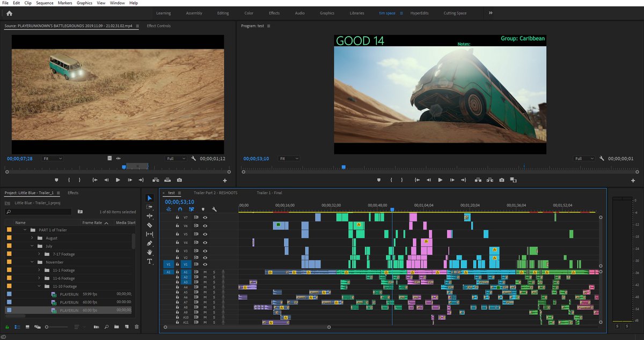Open Trailer Part 2 - RESHOOTS sequence tab
Image resolution: width=644 pixels, height=340 pixels.
click(x=215, y=193)
